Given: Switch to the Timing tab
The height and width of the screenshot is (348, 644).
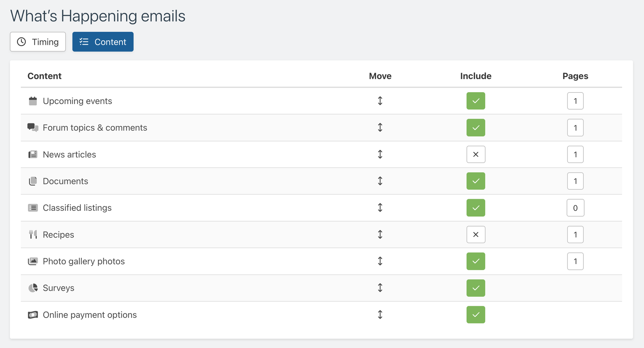Looking at the screenshot, I should coord(38,42).
